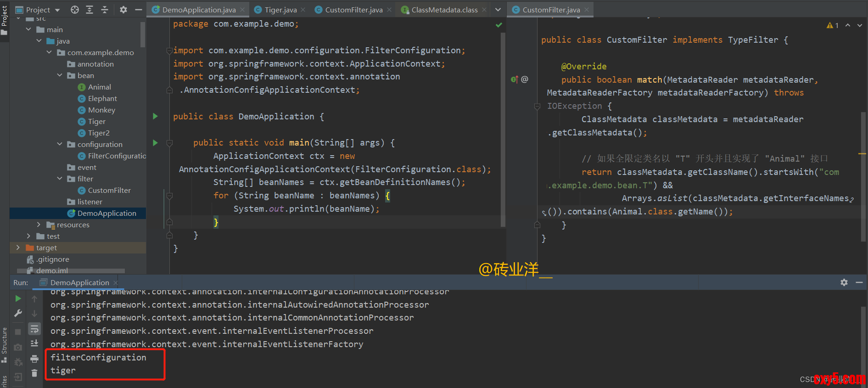Rerun DemoApplication with the green play icon
This screenshot has height=388, width=868.
18,298
